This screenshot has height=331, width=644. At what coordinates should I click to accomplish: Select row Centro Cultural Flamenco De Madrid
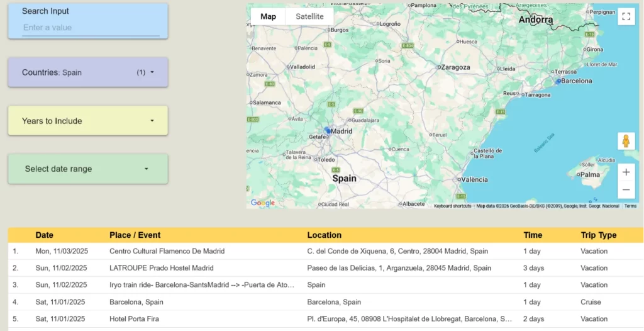click(325, 251)
